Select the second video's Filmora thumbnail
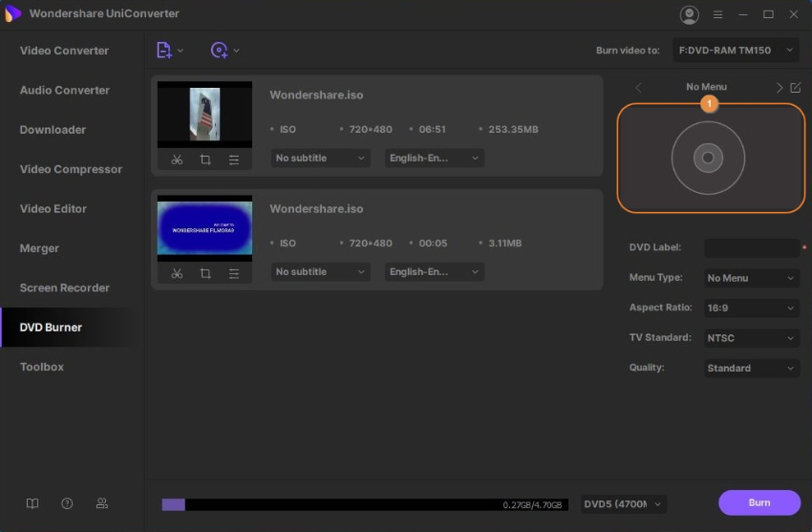This screenshot has height=532, width=812. [x=204, y=229]
